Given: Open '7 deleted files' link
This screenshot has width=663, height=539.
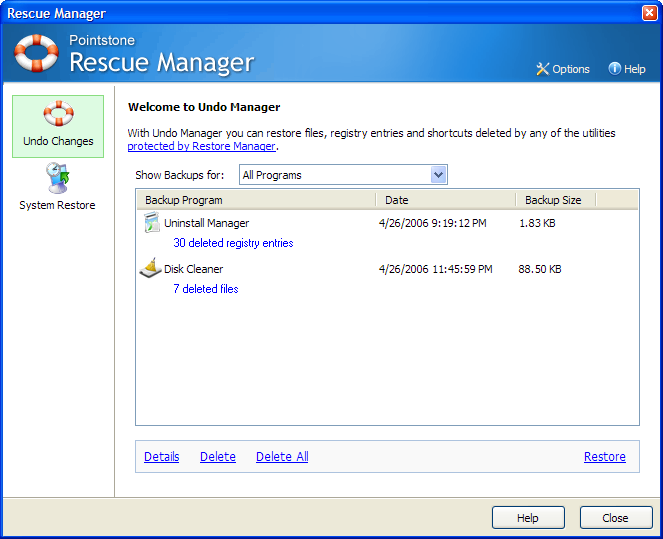Looking at the screenshot, I should [206, 289].
